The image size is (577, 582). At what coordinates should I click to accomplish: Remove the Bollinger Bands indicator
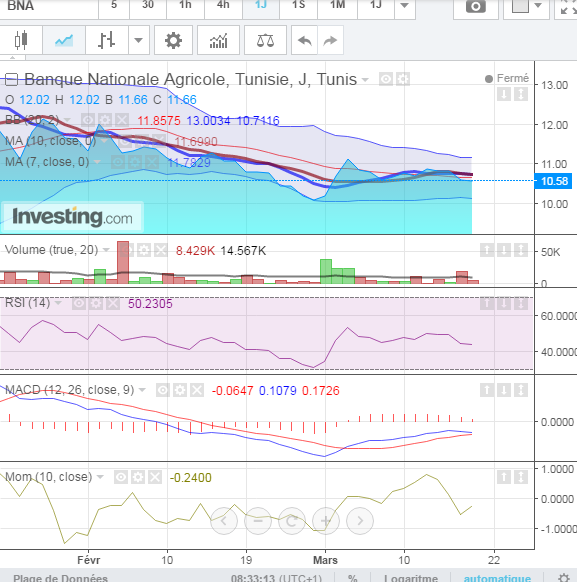click(x=122, y=120)
